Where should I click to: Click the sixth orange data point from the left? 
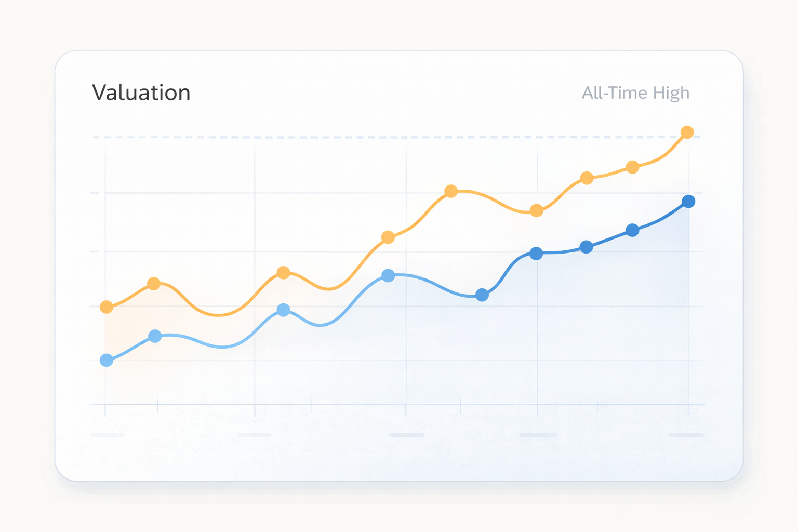[537, 210]
